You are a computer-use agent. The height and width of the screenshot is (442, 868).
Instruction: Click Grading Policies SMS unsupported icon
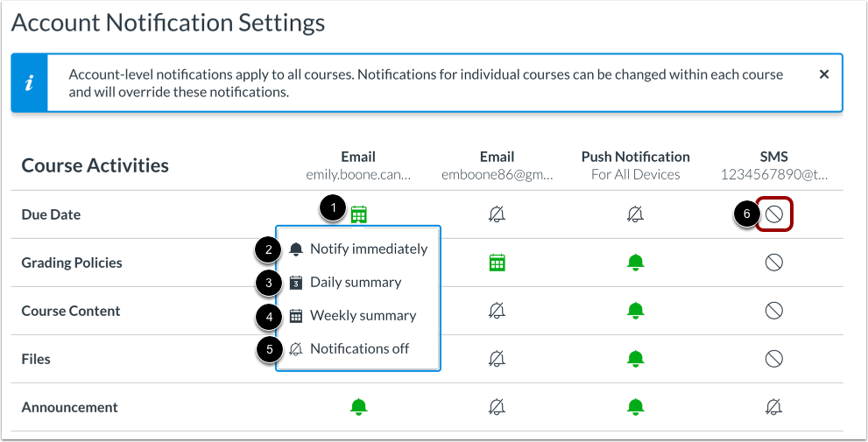774,263
